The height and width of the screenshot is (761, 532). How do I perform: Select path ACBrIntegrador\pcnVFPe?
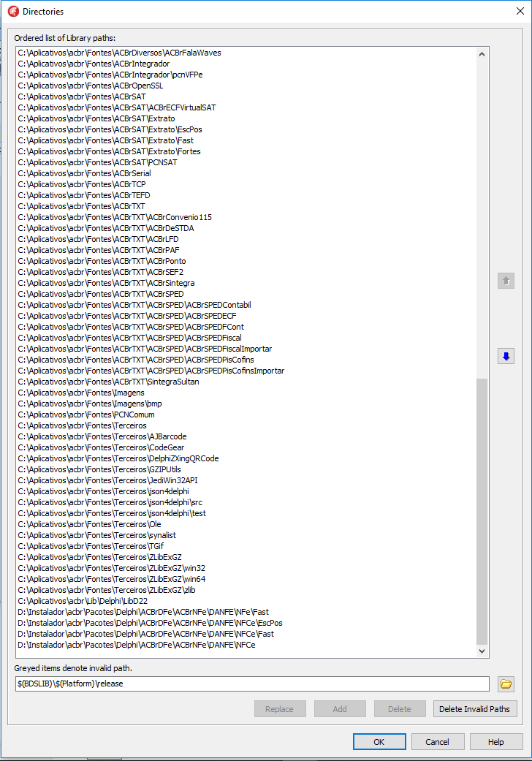tap(110, 75)
